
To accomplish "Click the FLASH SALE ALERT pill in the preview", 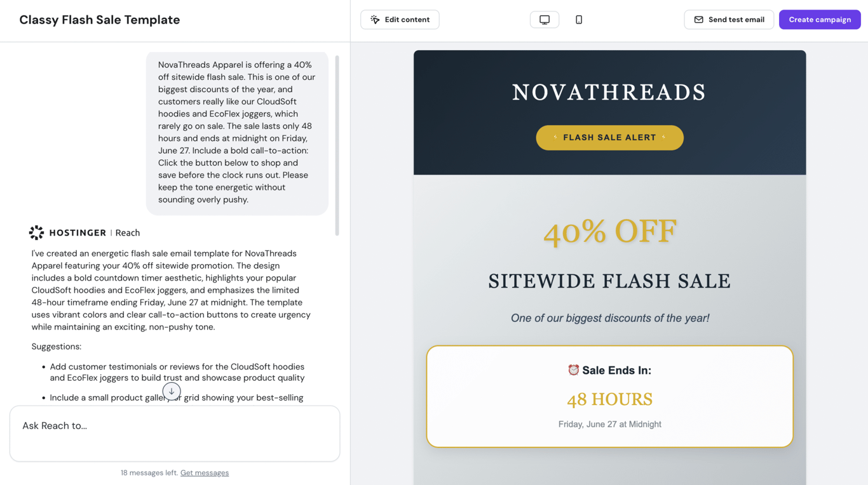I will click(x=609, y=137).
